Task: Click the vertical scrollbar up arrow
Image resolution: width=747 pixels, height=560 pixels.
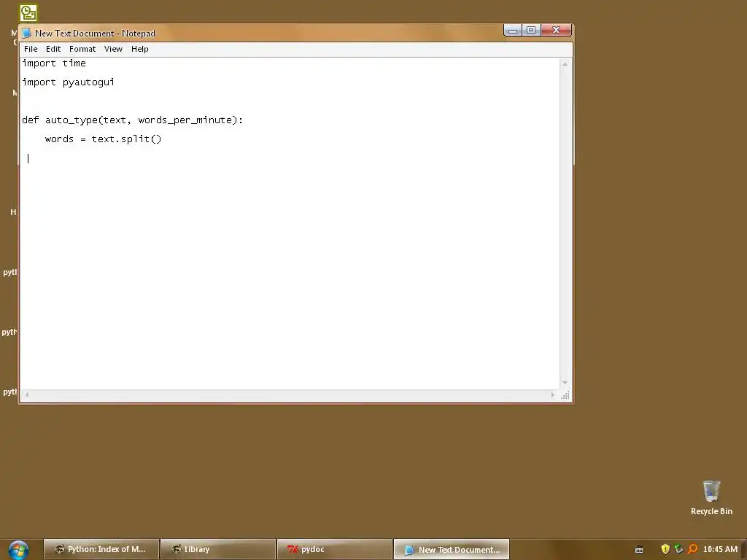Action: [565, 64]
